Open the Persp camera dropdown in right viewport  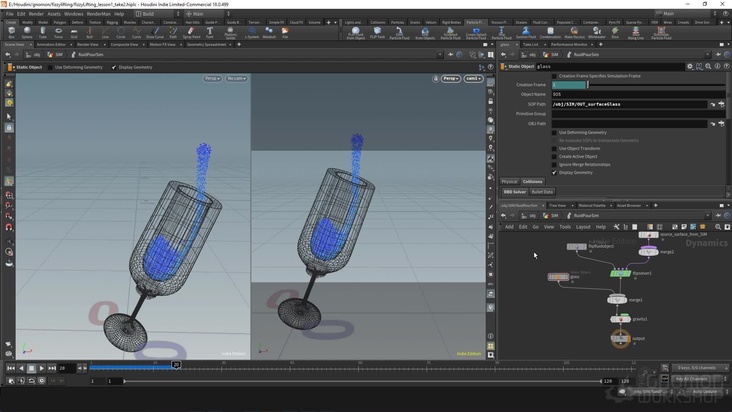point(449,78)
